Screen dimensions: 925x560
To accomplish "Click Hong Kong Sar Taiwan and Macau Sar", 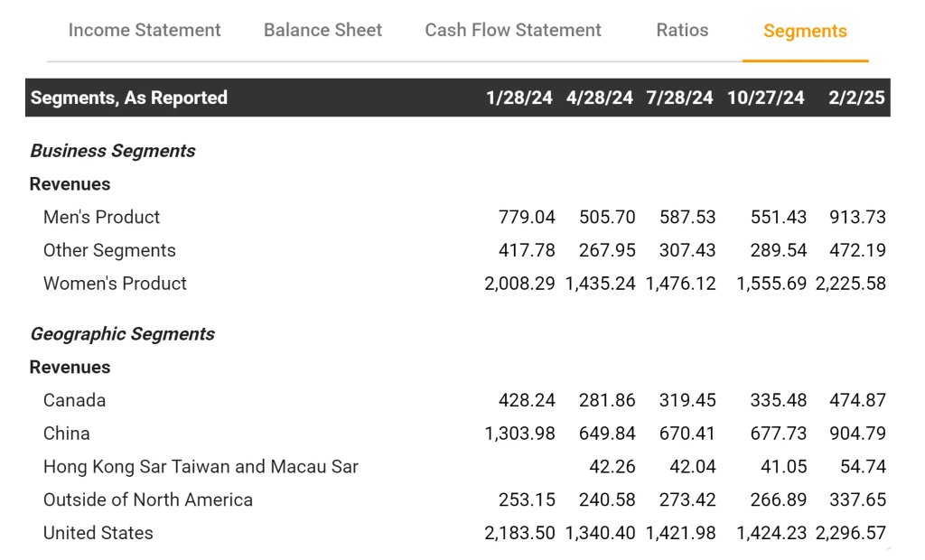I will pos(201,467).
